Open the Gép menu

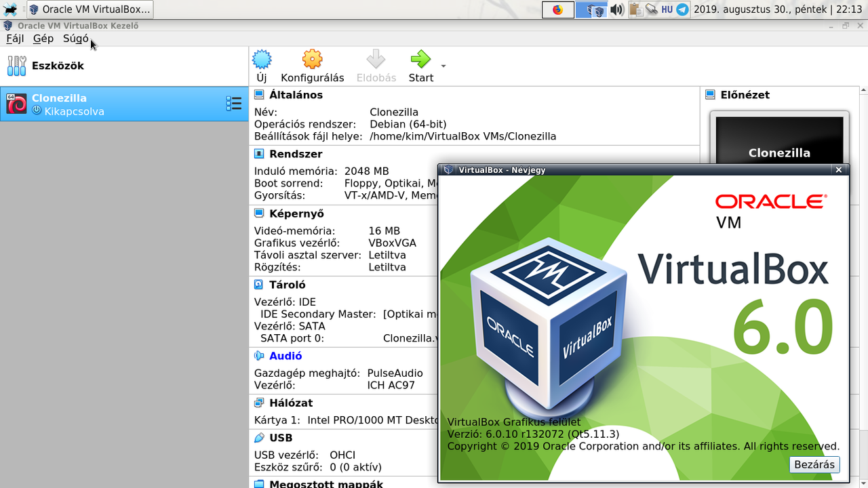43,39
